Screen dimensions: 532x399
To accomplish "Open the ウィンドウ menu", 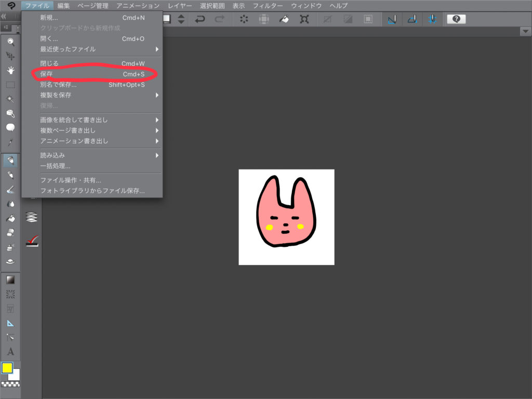I will tap(307, 5).
